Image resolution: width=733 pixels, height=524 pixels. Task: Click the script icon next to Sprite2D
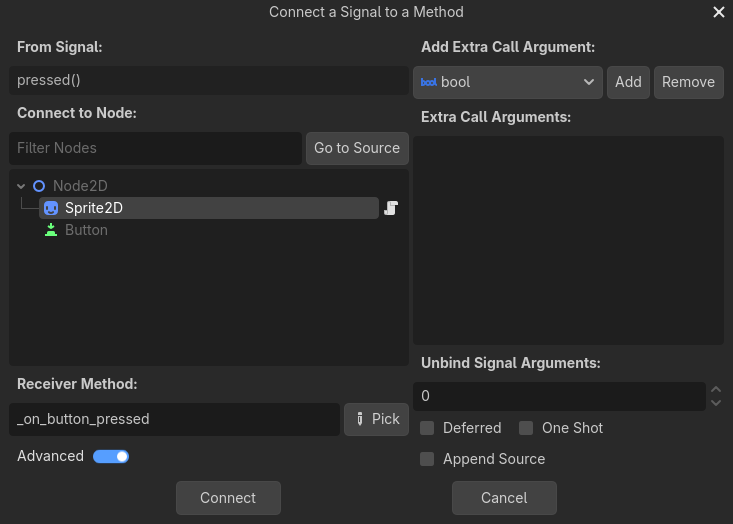(x=391, y=208)
